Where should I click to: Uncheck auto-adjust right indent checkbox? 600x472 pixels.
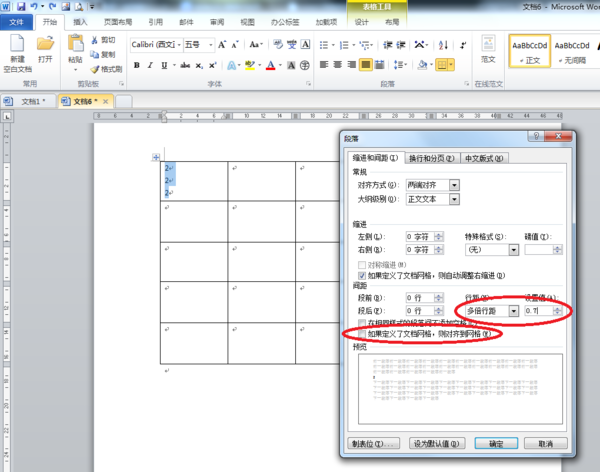362,276
